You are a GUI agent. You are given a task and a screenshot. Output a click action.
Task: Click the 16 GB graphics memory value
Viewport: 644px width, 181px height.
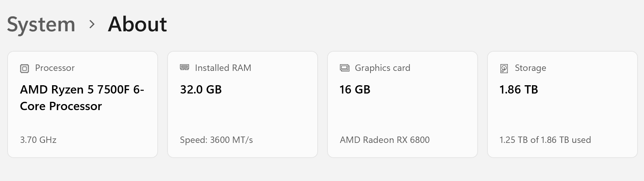coord(355,90)
